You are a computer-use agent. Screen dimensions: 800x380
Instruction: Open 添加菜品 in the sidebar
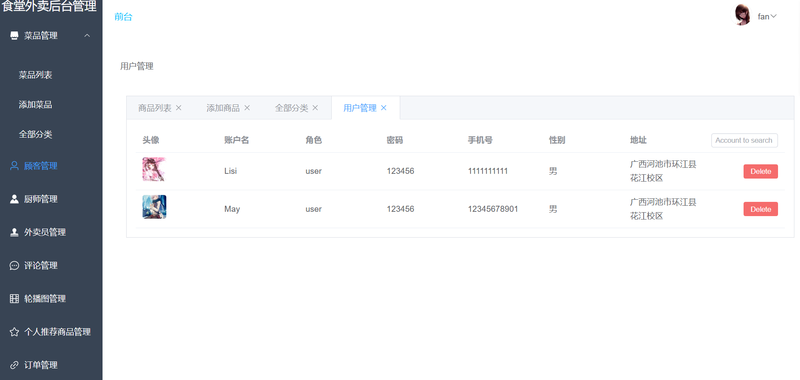36,105
